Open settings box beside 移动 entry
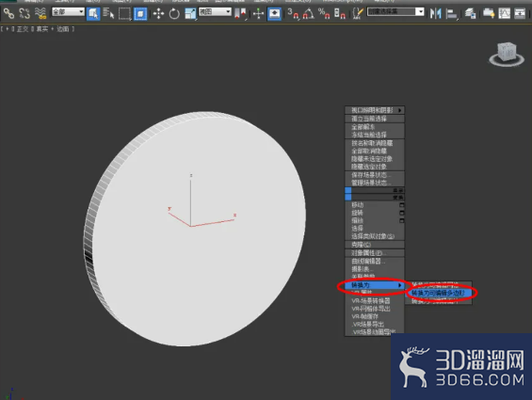 [x=402, y=205]
